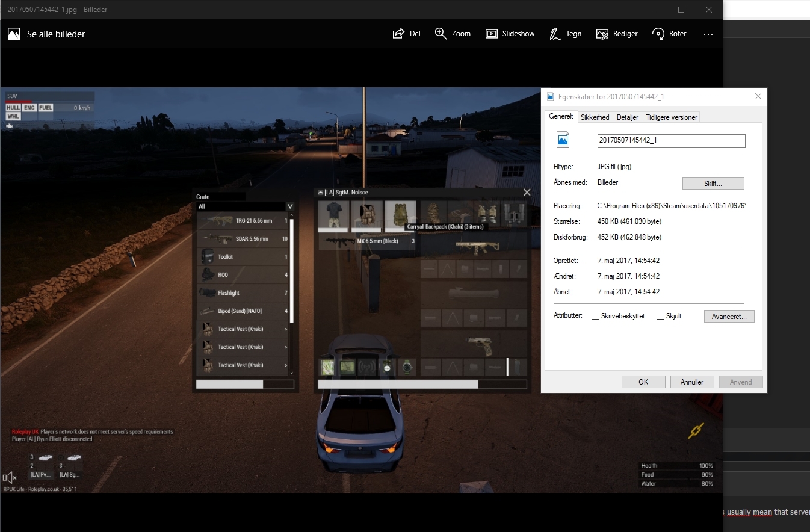This screenshot has width=810, height=532.
Task: Click the map item icon
Action: [327, 367]
